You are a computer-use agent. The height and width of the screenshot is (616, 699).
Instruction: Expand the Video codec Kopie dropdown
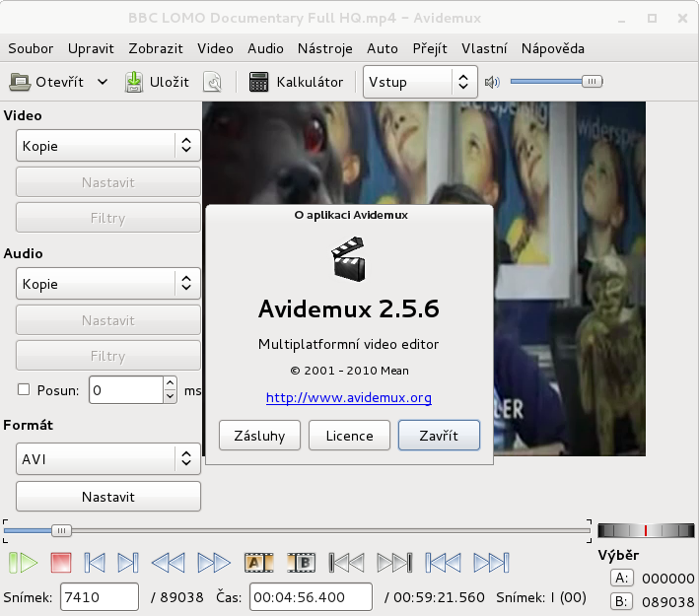click(108, 146)
